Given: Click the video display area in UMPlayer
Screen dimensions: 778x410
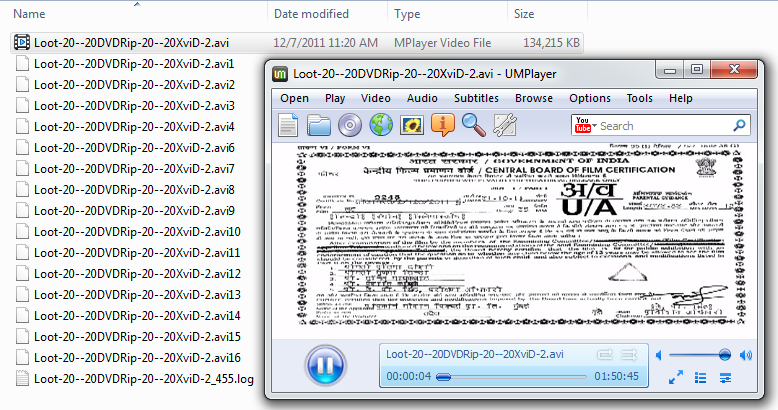Looking at the screenshot, I should 515,241.
